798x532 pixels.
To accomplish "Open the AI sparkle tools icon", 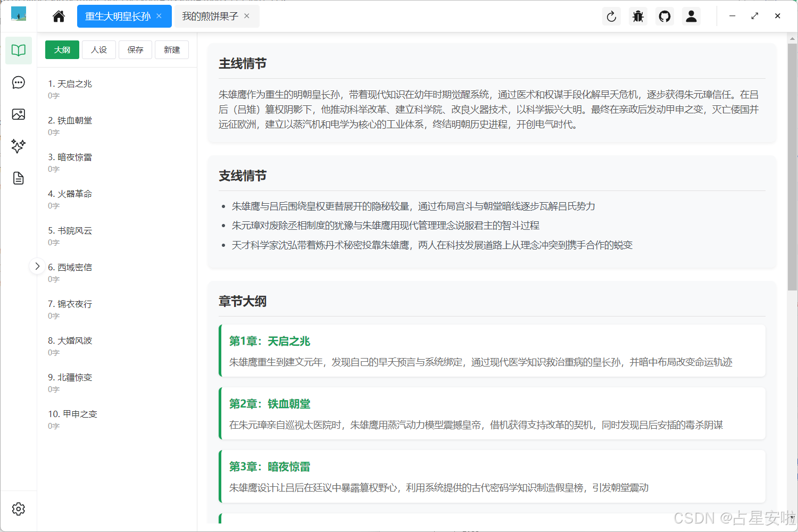I will click(x=19, y=146).
